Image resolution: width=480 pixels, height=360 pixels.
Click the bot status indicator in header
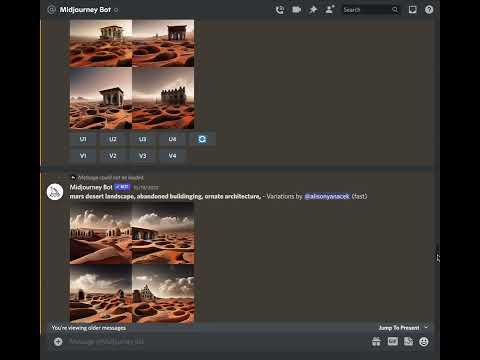click(116, 10)
